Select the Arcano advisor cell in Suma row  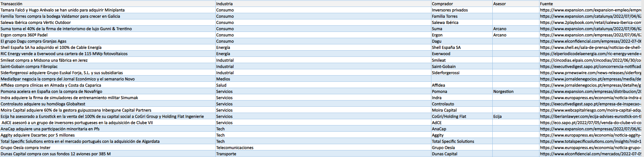pos(516,29)
